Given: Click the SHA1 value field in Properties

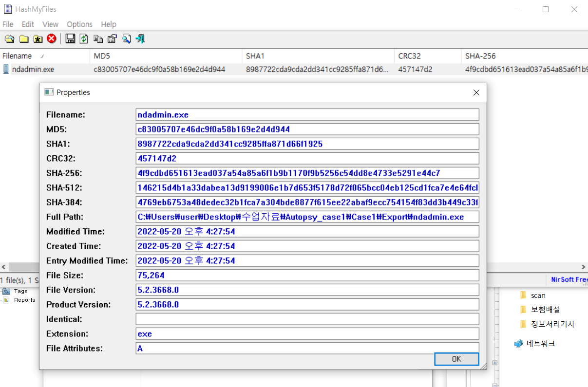Looking at the screenshot, I should click(307, 144).
